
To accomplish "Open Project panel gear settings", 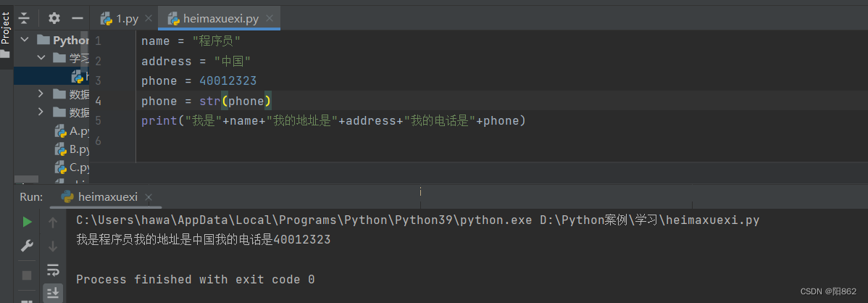I will pos(54,18).
